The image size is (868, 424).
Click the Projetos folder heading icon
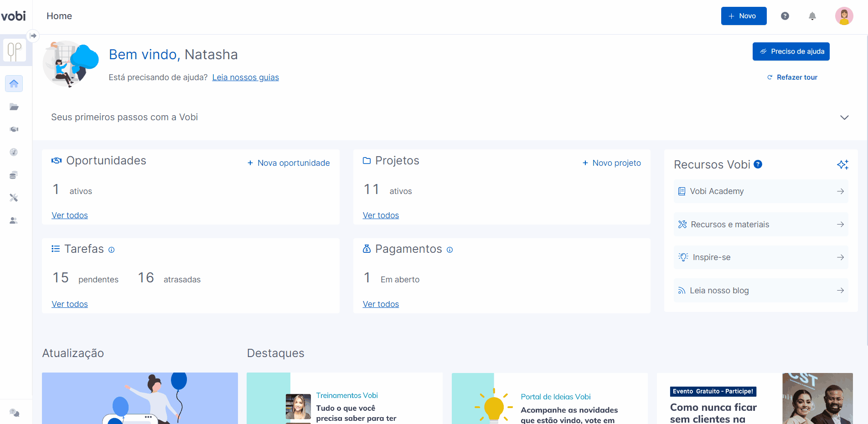[367, 161]
